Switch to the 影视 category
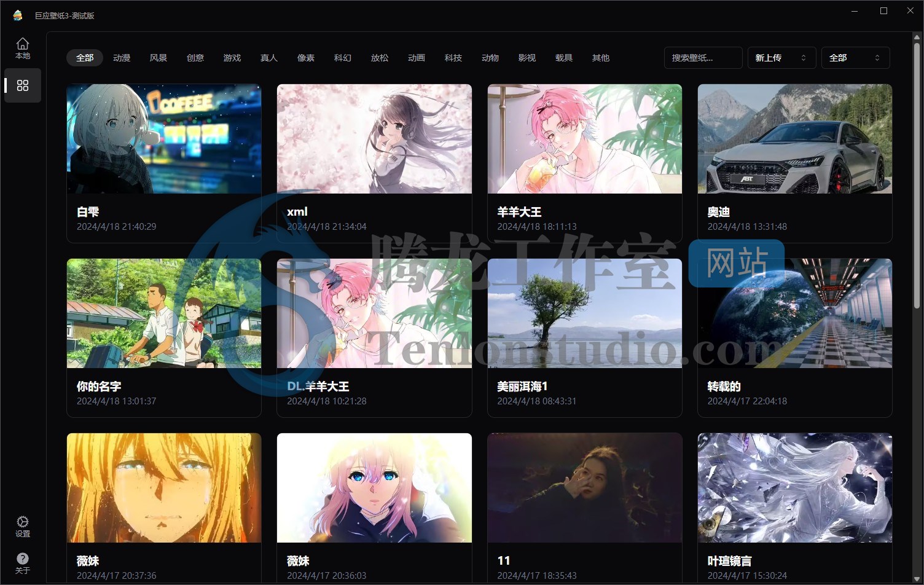 527,58
